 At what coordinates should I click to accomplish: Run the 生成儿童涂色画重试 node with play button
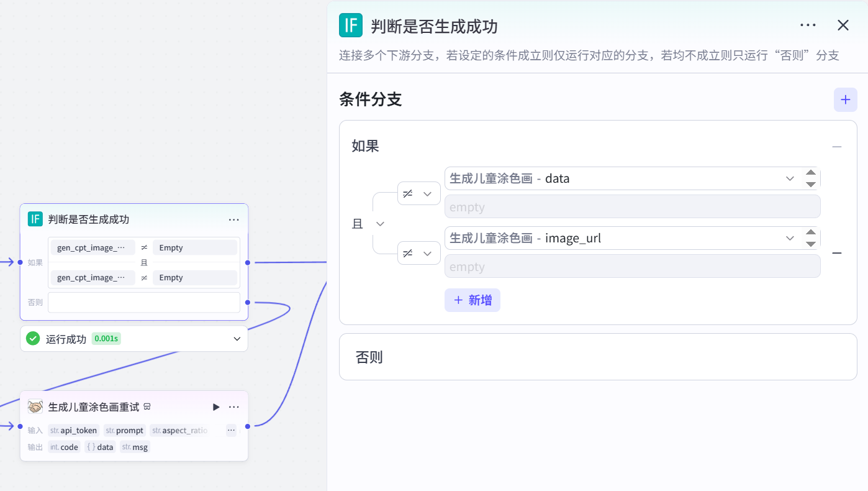point(216,407)
